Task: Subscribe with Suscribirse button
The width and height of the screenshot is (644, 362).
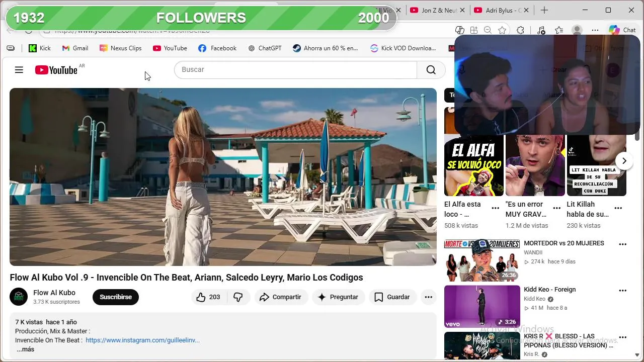Action: tap(115, 297)
